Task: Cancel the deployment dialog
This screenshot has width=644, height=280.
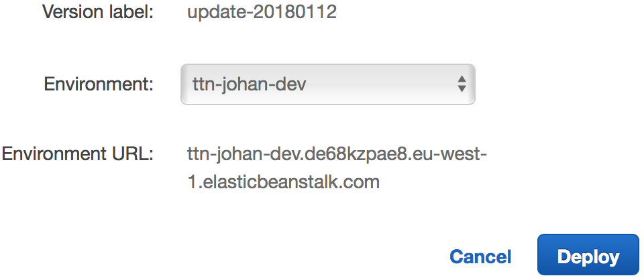Action: pyautogui.click(x=480, y=257)
